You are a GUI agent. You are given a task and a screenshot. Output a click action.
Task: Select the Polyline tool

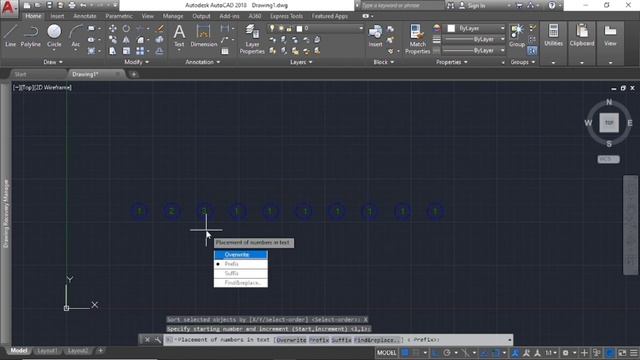(31, 36)
